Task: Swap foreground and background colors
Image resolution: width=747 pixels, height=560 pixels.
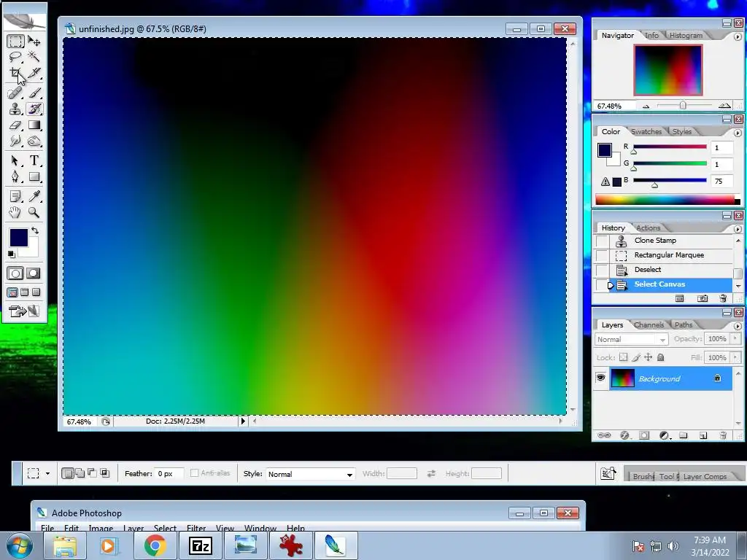Action: click(35, 230)
